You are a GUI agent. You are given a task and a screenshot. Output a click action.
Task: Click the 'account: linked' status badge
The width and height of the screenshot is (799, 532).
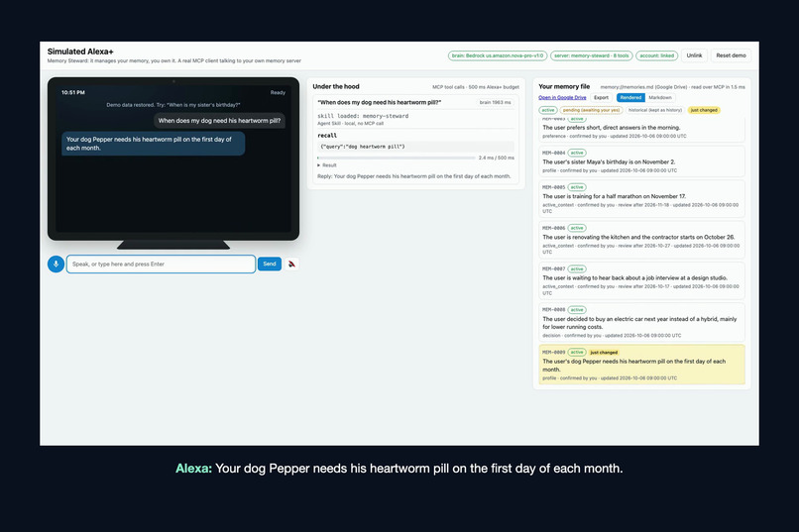(x=657, y=55)
